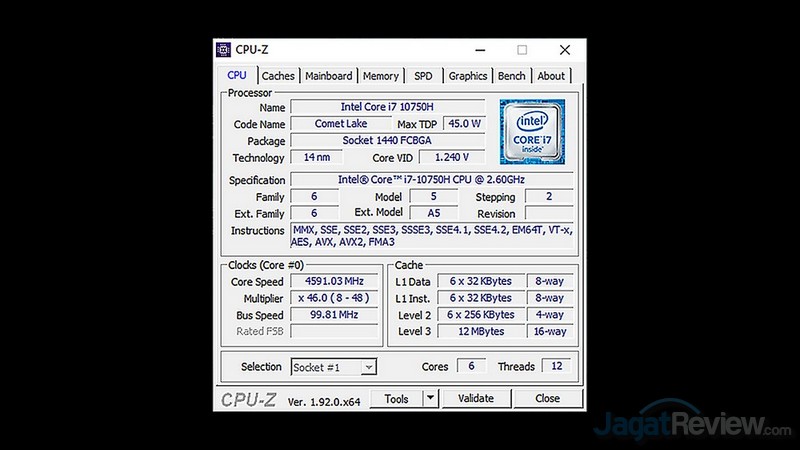Select the SPD tab

tap(423, 76)
